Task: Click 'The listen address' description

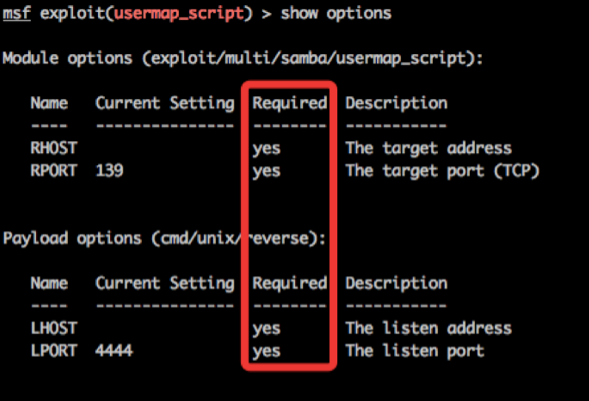Action: click(429, 328)
